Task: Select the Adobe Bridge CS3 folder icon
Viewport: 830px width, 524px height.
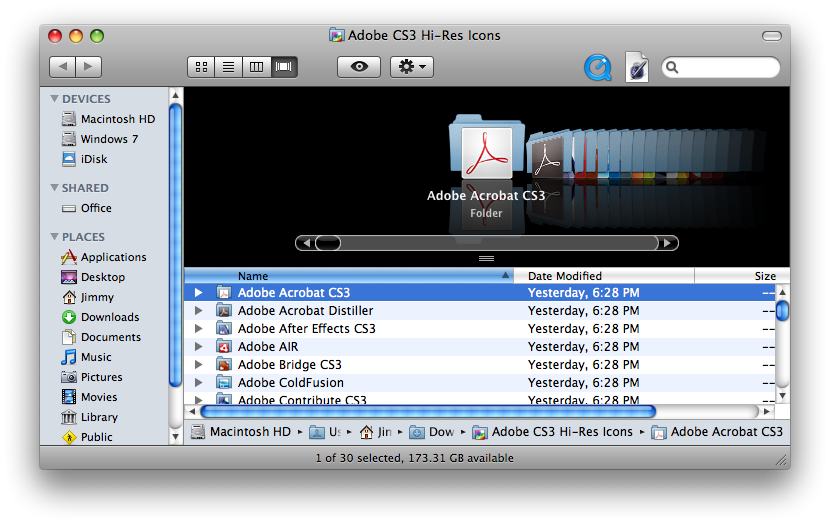Action: click(224, 365)
